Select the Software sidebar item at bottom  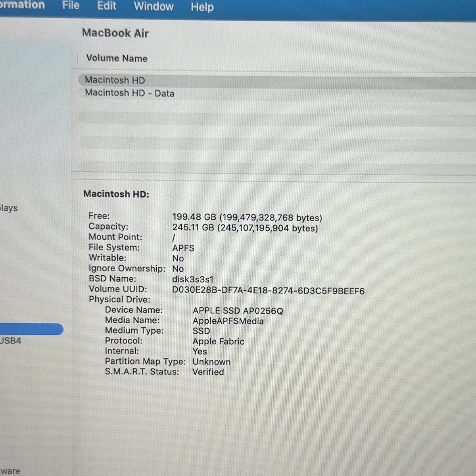click(x=10, y=471)
